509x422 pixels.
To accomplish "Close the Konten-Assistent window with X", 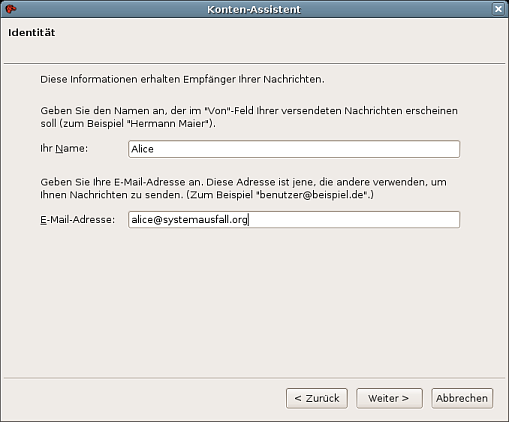I will (498, 9).
